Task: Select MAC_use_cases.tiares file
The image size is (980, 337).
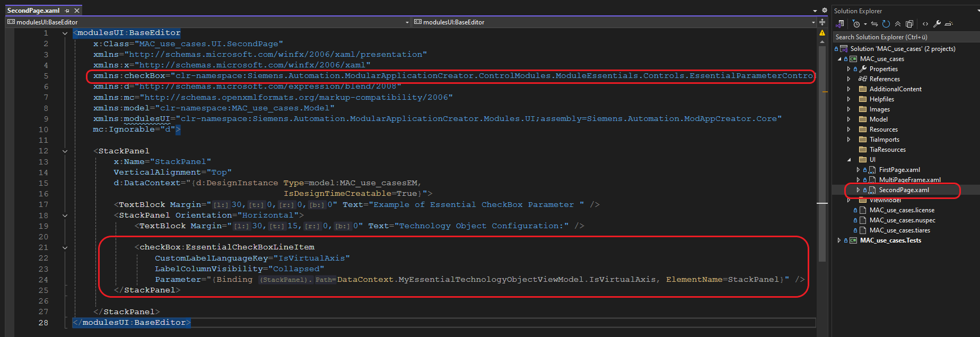Action: 899,230
